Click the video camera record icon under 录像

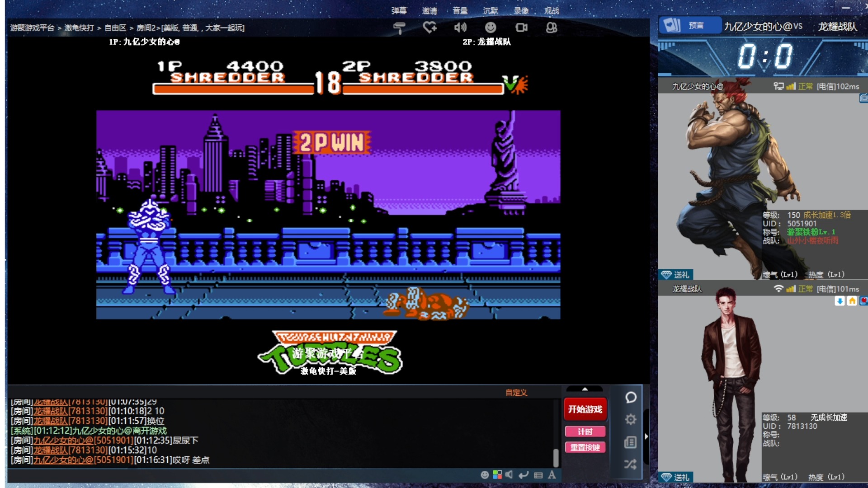point(521,28)
